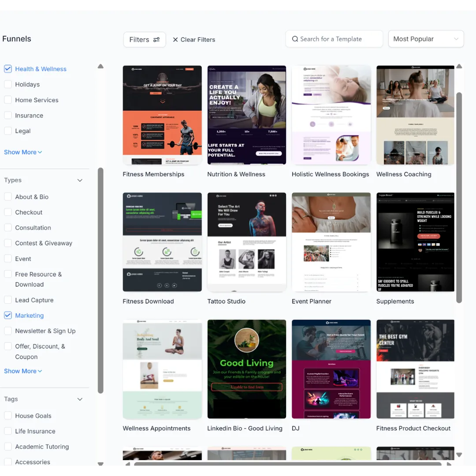Click the Supplements title text
This screenshot has width=476, height=476.
click(x=395, y=301)
